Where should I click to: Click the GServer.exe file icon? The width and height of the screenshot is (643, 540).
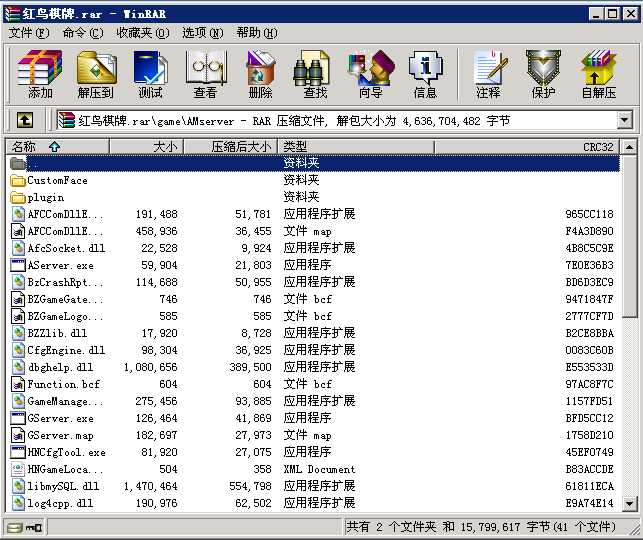(x=18, y=418)
